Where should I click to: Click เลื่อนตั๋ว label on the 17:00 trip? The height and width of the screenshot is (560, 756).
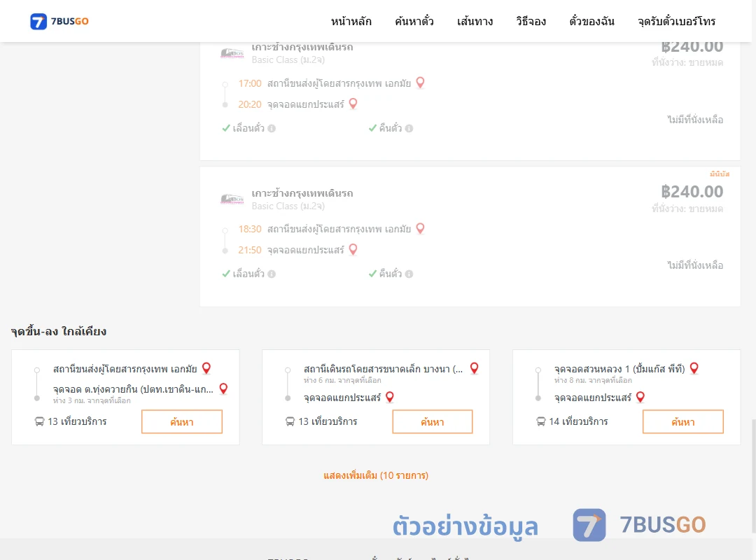point(248,128)
